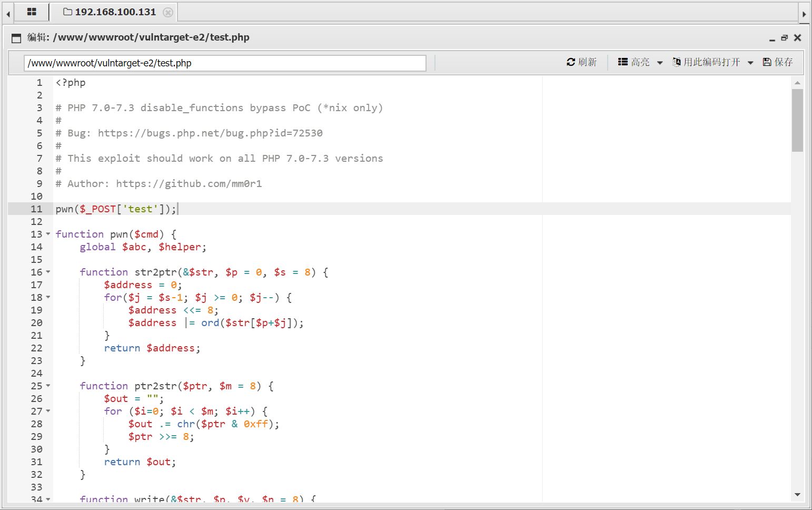This screenshot has height=510, width=812.
Task: Click '$ptr >>= 8;' line
Action: [x=161, y=437]
